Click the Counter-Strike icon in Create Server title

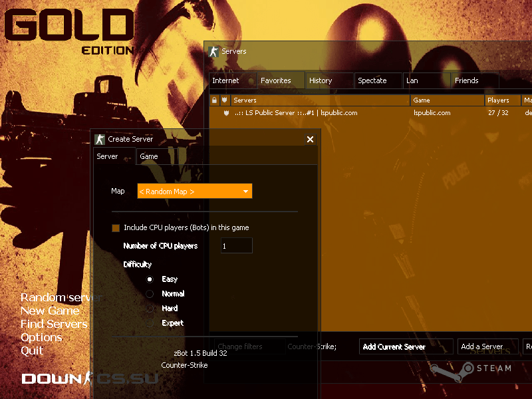(x=100, y=139)
